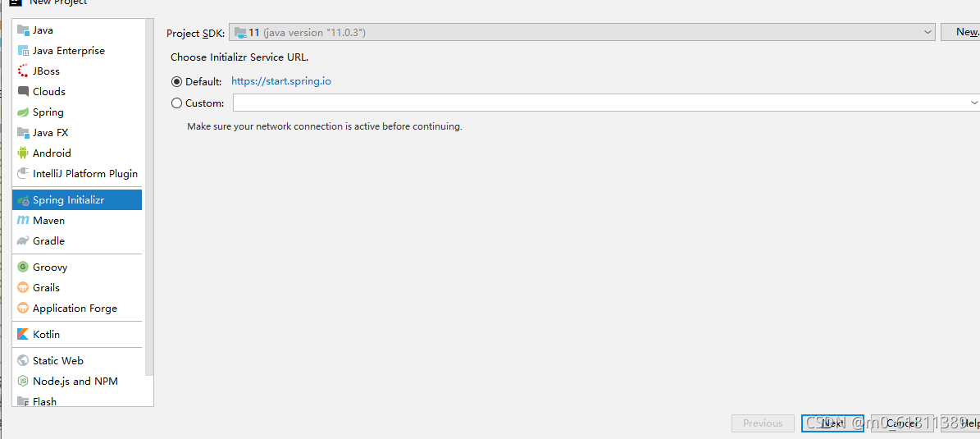Image resolution: width=980 pixels, height=439 pixels.
Task: Click the Kotlin K icon
Action: 23,335
